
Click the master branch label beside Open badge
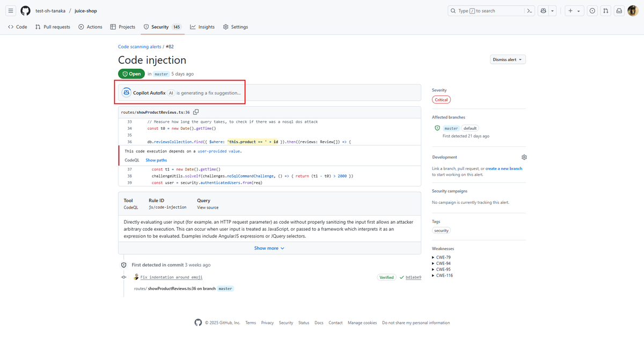tap(161, 74)
